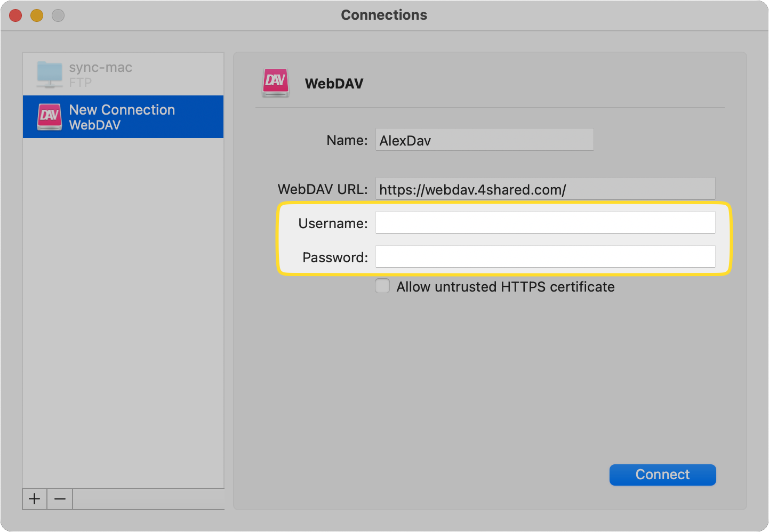Click the large WebDAV icon in the detail panel

click(276, 83)
